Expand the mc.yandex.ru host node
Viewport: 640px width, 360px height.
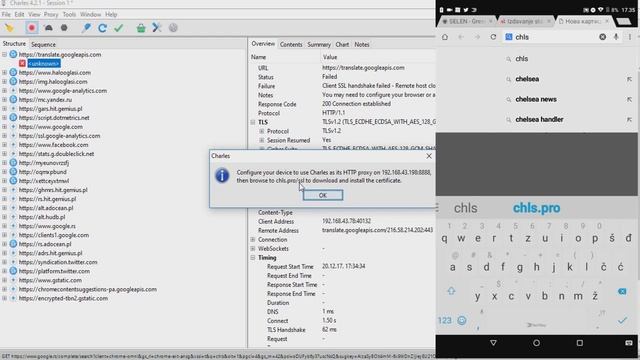pos(4,100)
